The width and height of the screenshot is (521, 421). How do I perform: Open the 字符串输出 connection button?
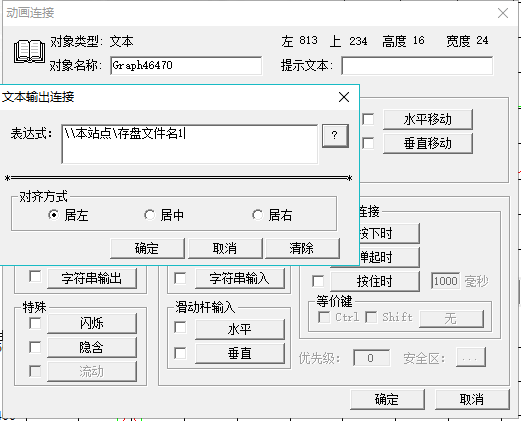point(92,278)
